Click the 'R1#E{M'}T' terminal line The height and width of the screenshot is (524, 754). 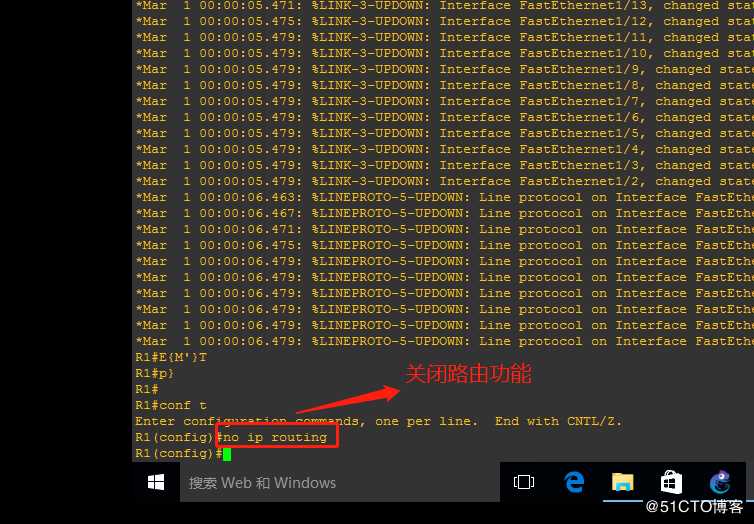coord(171,357)
